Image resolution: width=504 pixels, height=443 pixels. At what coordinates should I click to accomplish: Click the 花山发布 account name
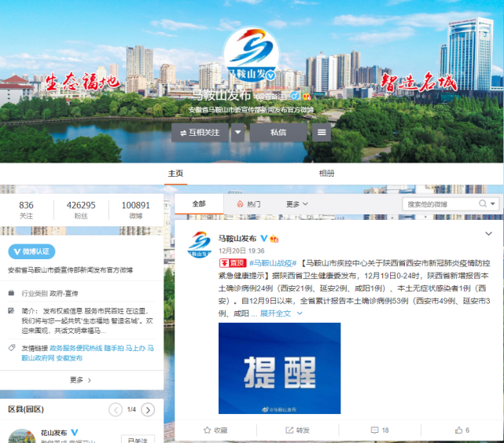point(53,433)
